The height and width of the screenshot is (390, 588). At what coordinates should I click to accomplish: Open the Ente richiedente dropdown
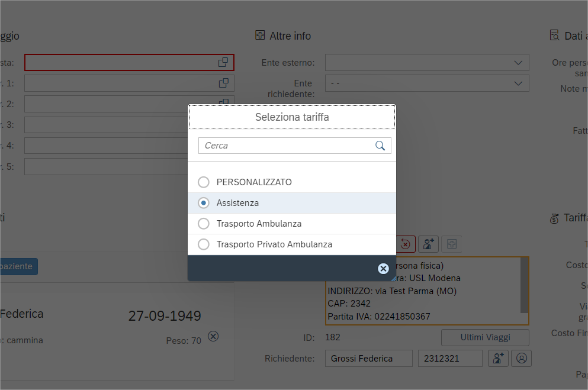pyautogui.click(x=518, y=83)
